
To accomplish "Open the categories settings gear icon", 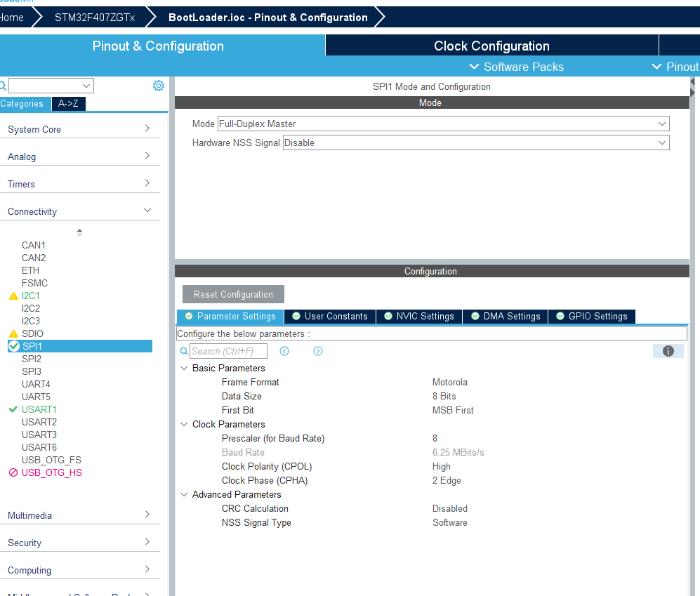I will point(159,86).
